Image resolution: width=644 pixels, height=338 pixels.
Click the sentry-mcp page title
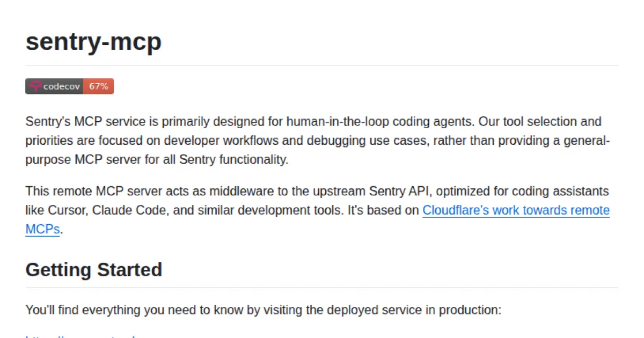pos(93,41)
